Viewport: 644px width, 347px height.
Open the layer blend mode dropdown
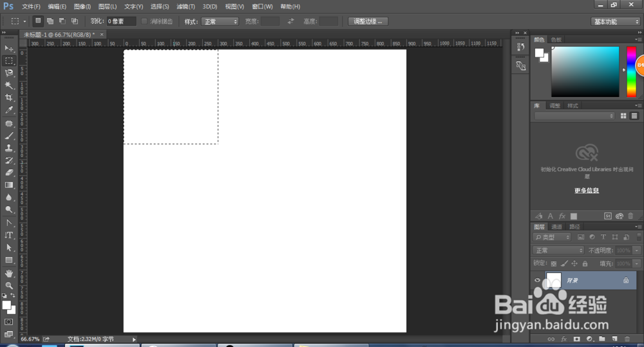(558, 250)
